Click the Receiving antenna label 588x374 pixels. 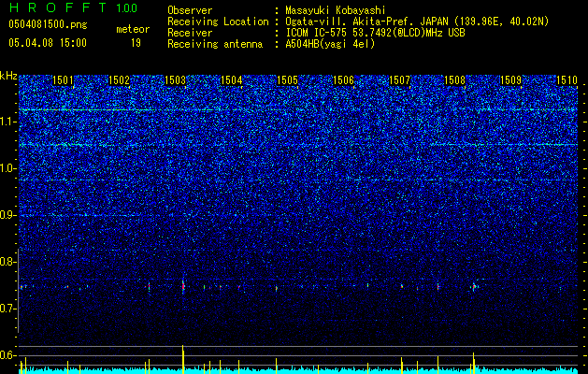[x=215, y=44]
